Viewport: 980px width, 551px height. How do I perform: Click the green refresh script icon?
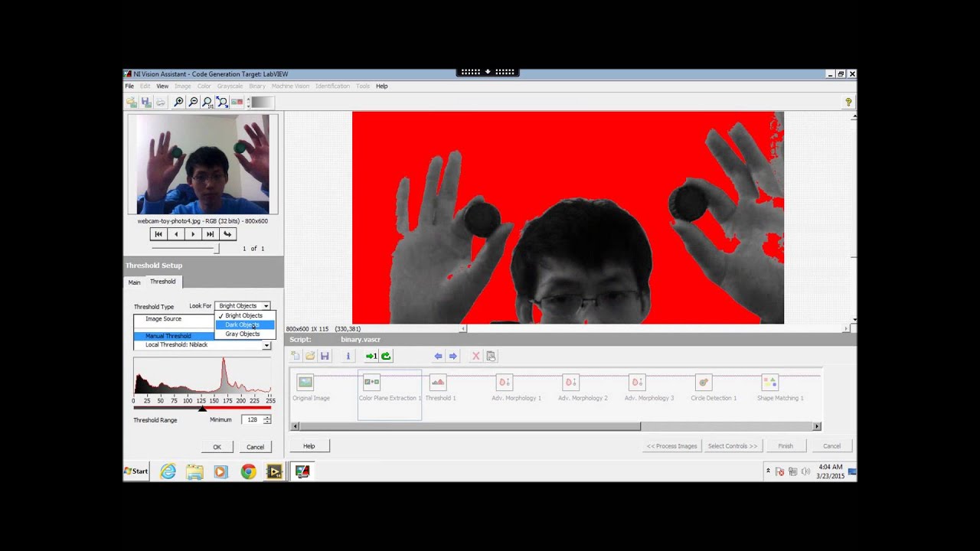[386, 356]
